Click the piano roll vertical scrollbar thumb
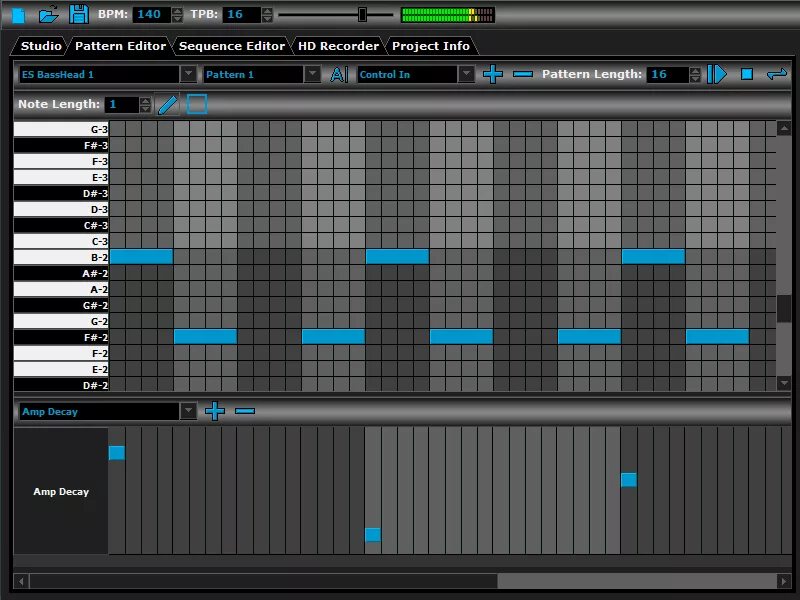Viewport: 800px width, 600px height. (x=784, y=308)
